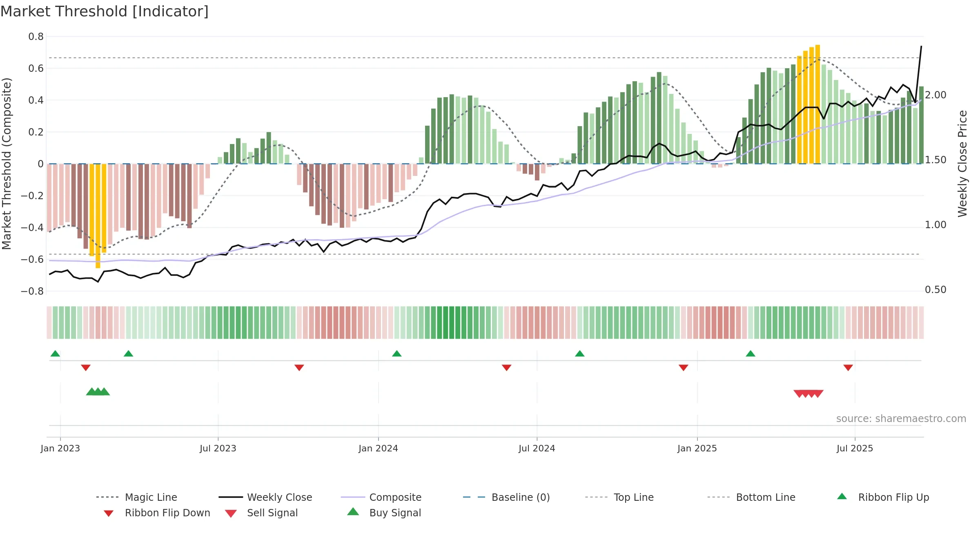Screen dimensions: 980x551
Task: Click the −0.8 left axis tick label
Action: click(32, 291)
